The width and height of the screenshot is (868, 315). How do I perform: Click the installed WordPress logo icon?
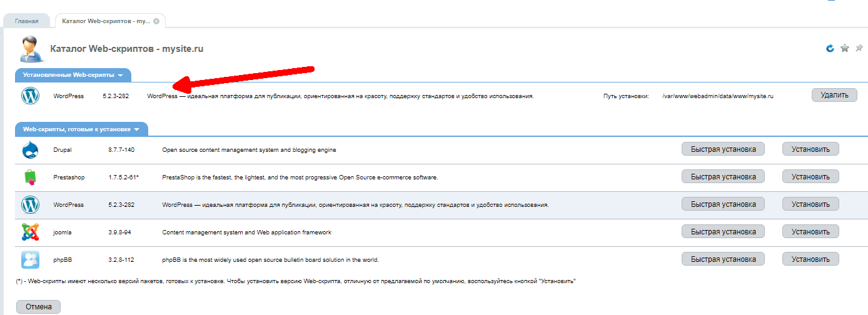pyautogui.click(x=31, y=96)
